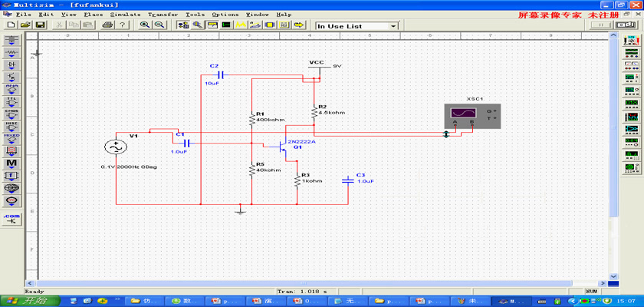This screenshot has width=644, height=307.
Task: Open the Basic components (resistor) toolbar
Action: [11, 53]
